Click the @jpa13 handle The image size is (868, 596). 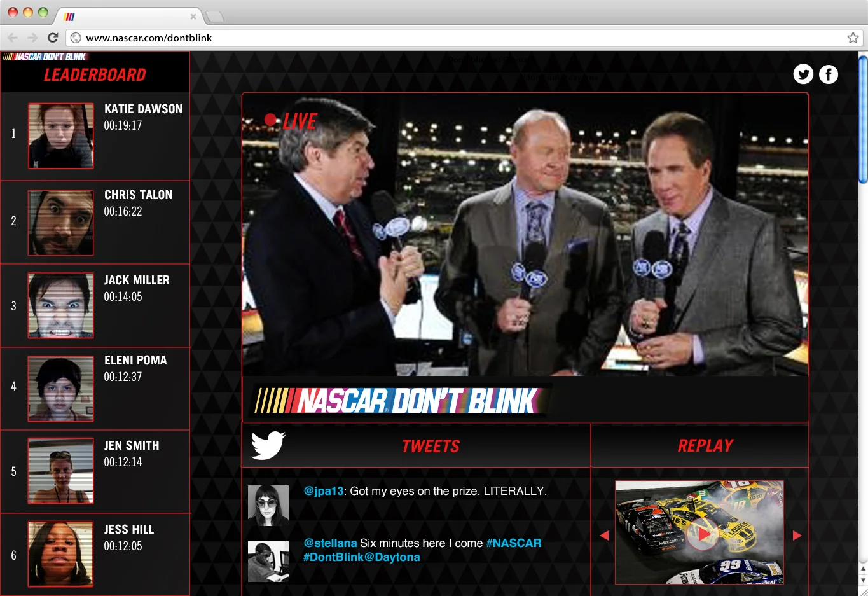pyautogui.click(x=324, y=491)
